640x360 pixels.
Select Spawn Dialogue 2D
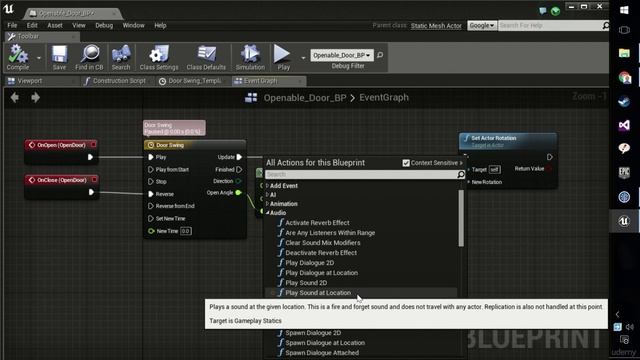[313, 333]
